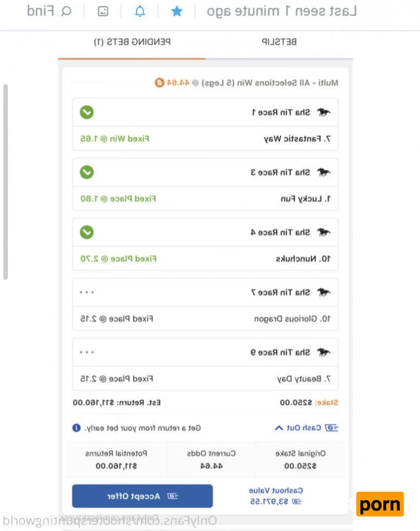Switch to the Betslip tab

click(279, 42)
